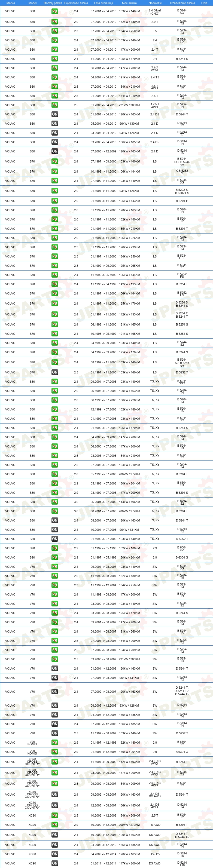Click petrol icon in XC70 142kW / 193KM row
Screen dimensions: 213x868
54,762
